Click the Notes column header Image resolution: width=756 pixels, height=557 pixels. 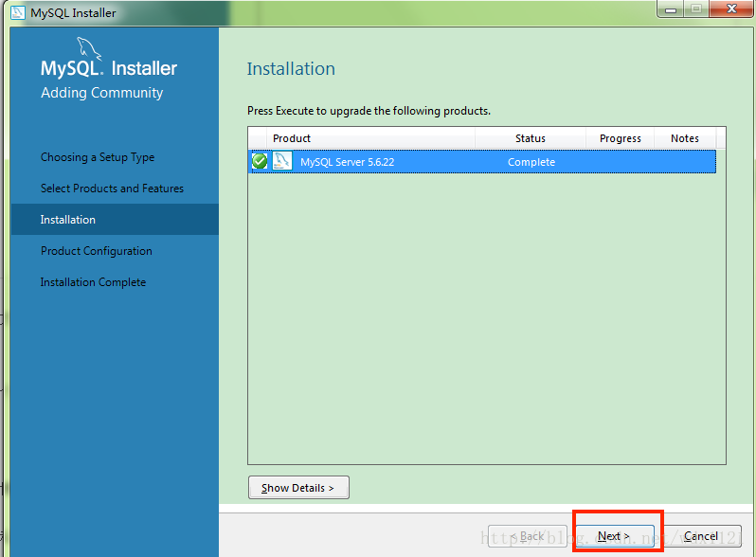(x=685, y=138)
